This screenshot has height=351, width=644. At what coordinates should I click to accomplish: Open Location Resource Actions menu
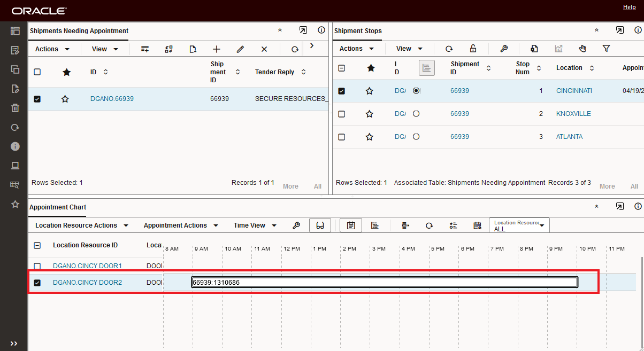(x=81, y=225)
